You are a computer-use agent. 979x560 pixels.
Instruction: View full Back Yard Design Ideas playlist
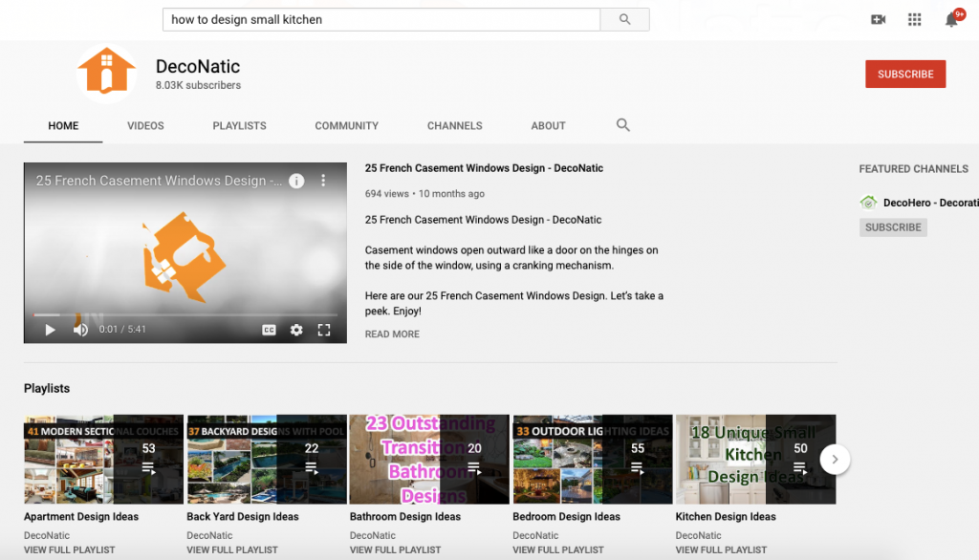232,550
